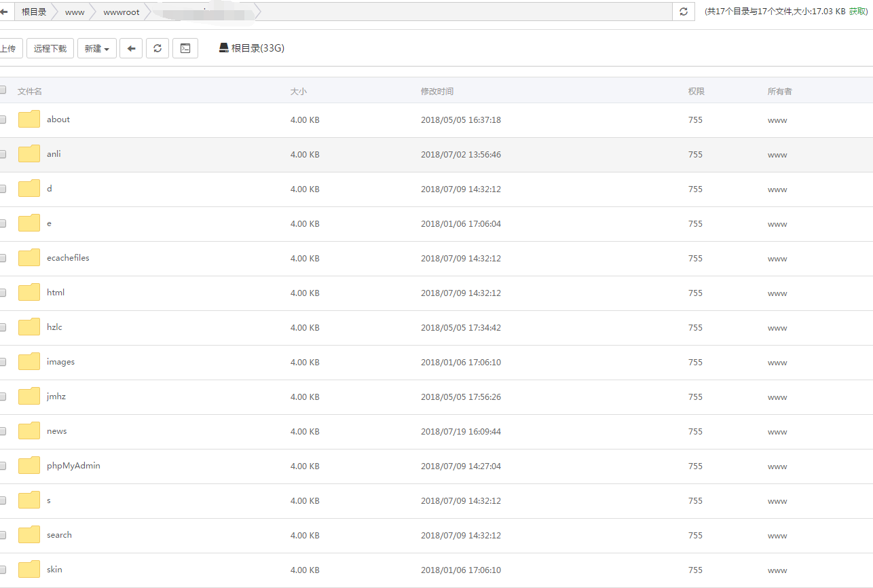The height and width of the screenshot is (588, 873).
Task: Go back using path bar left arrow
Action: point(4,12)
